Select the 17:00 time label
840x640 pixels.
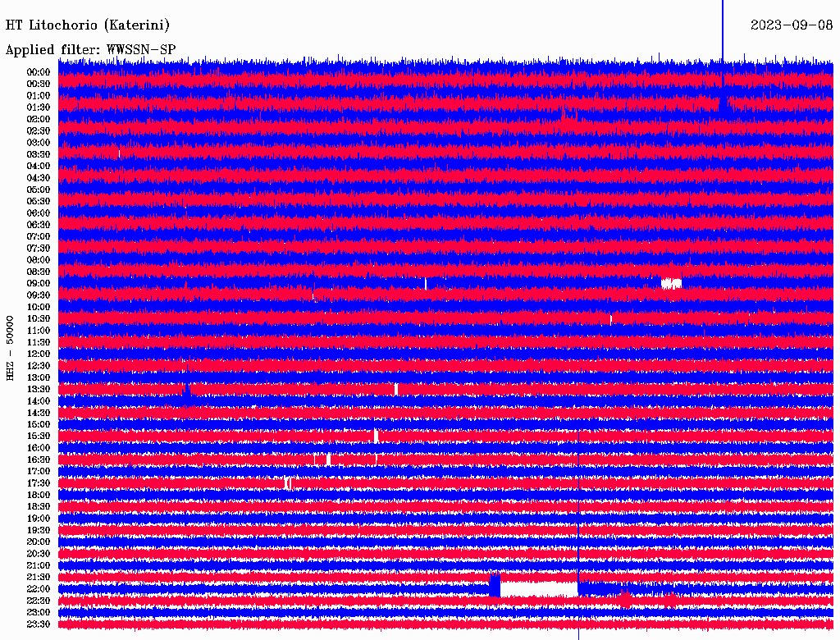tap(39, 473)
